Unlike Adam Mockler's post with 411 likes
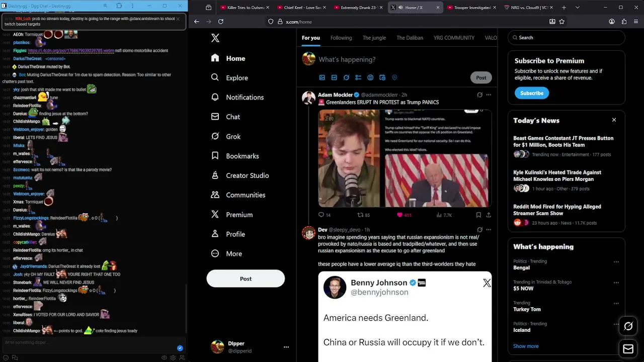 tap(400, 215)
